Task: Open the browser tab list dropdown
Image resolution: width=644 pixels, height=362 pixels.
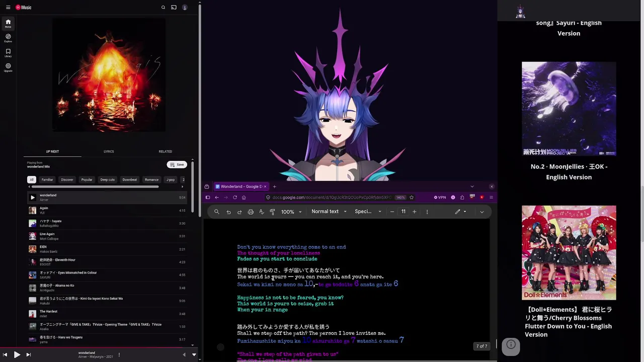Action: click(472, 187)
